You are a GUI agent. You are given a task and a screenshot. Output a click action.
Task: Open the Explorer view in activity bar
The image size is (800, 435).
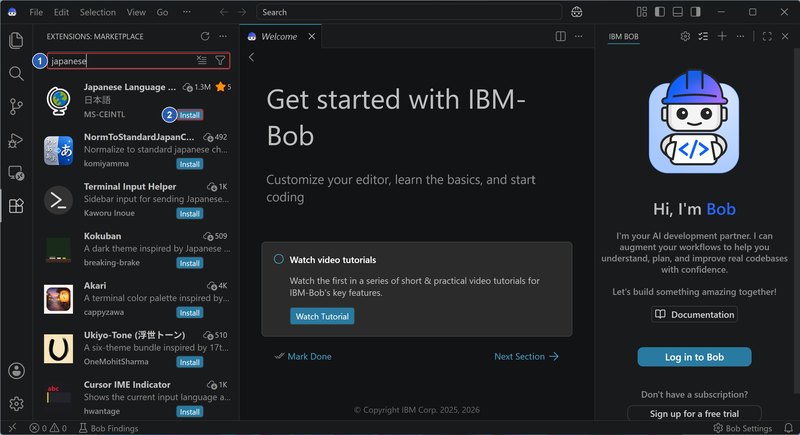[x=16, y=40]
